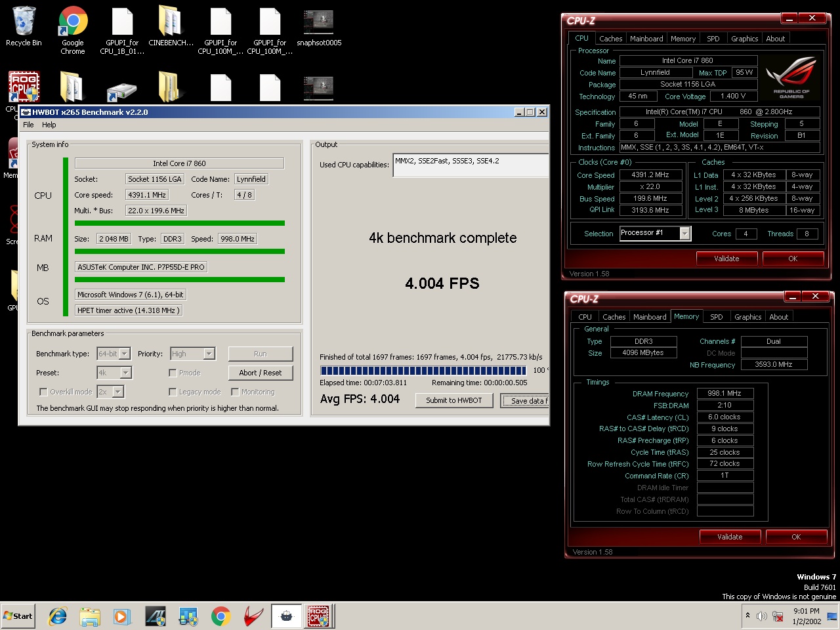Toggle the Overkill mode checkbox
The height and width of the screenshot is (630, 840).
click(43, 392)
